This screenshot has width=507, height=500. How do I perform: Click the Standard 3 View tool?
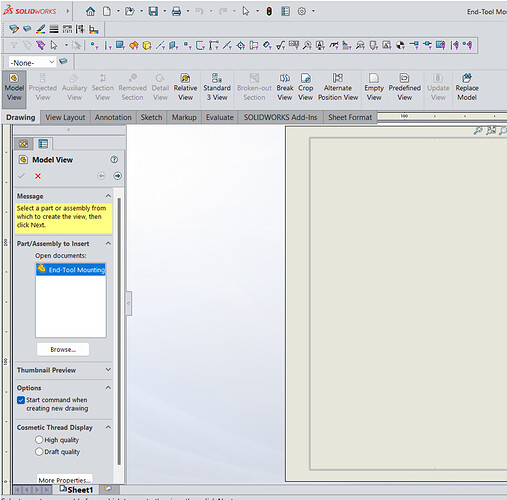(217, 88)
